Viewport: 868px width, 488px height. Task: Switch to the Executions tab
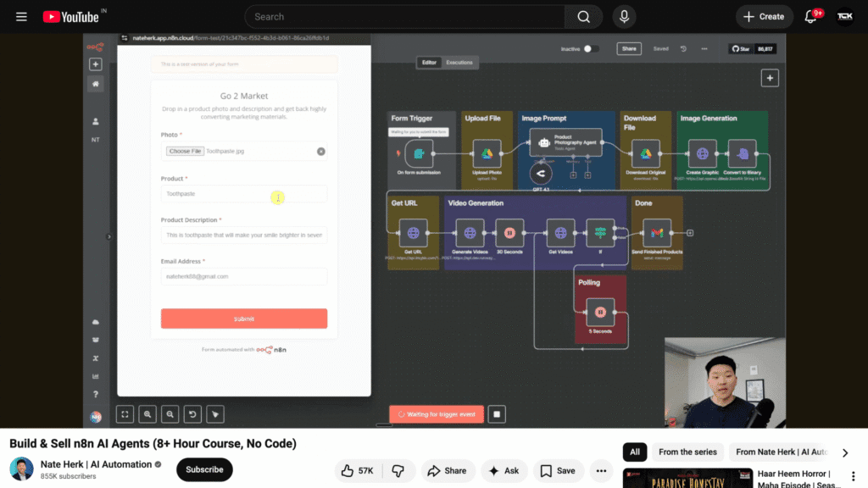click(x=459, y=63)
